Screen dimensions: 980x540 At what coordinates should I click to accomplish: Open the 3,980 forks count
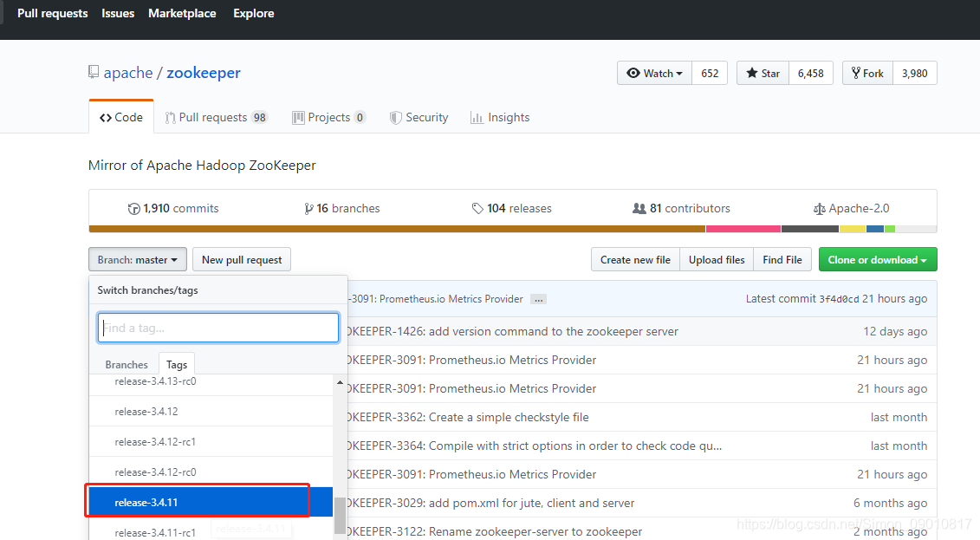tap(914, 73)
